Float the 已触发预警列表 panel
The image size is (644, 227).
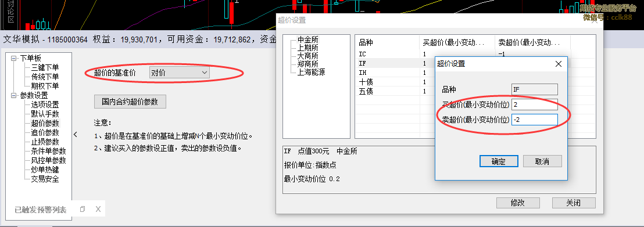click(83, 210)
